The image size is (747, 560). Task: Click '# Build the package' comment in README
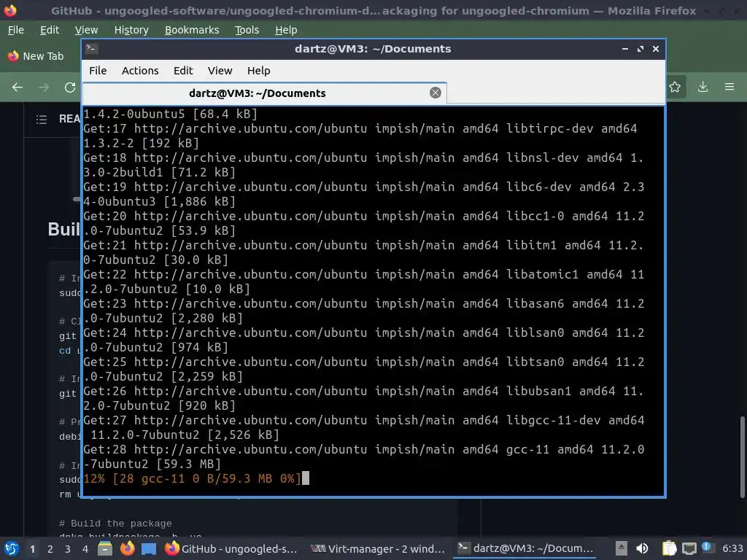pyautogui.click(x=115, y=524)
